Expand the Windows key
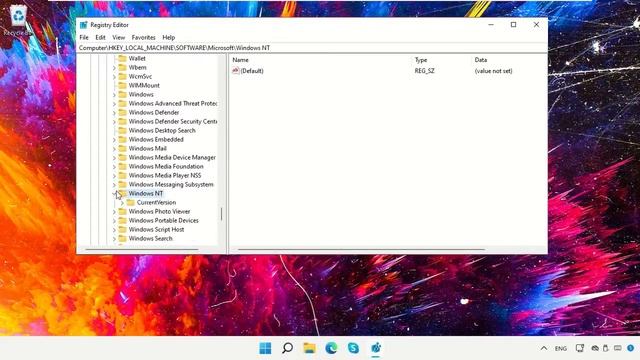640x360 pixels. [x=114, y=95]
